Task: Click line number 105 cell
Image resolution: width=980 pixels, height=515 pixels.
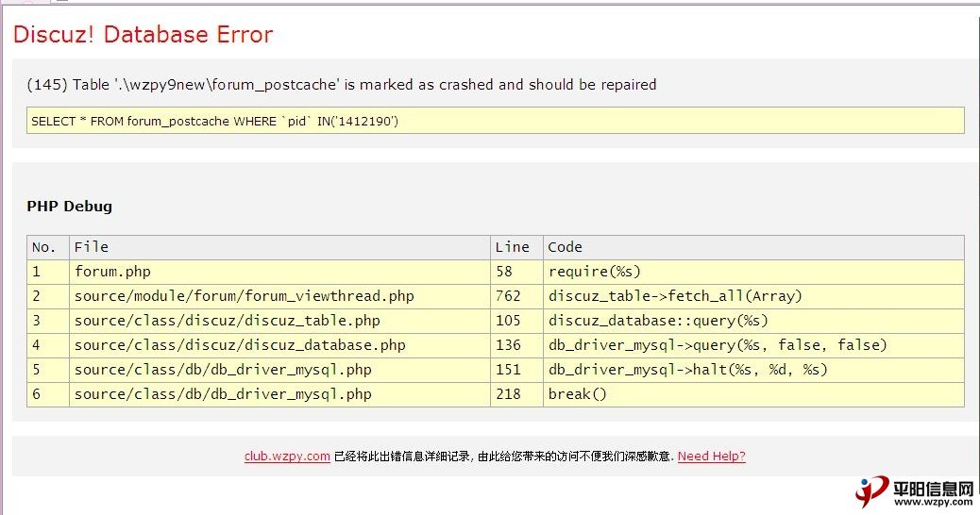Action: click(x=516, y=321)
